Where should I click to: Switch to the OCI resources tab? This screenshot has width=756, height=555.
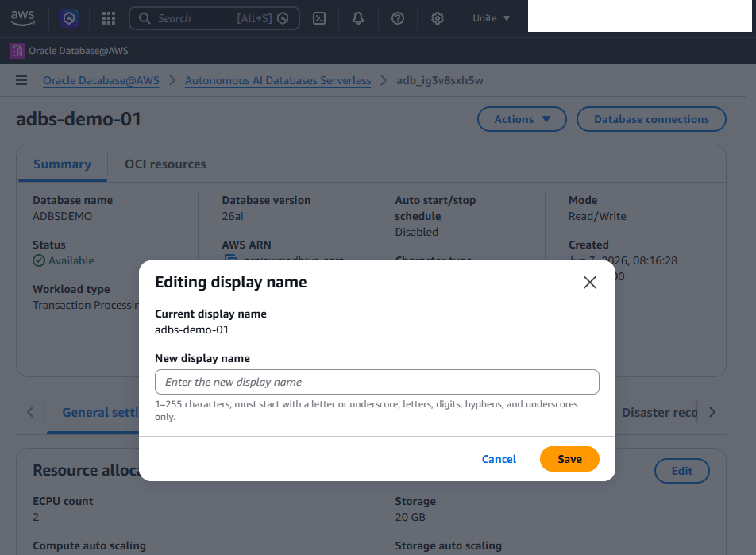165,164
